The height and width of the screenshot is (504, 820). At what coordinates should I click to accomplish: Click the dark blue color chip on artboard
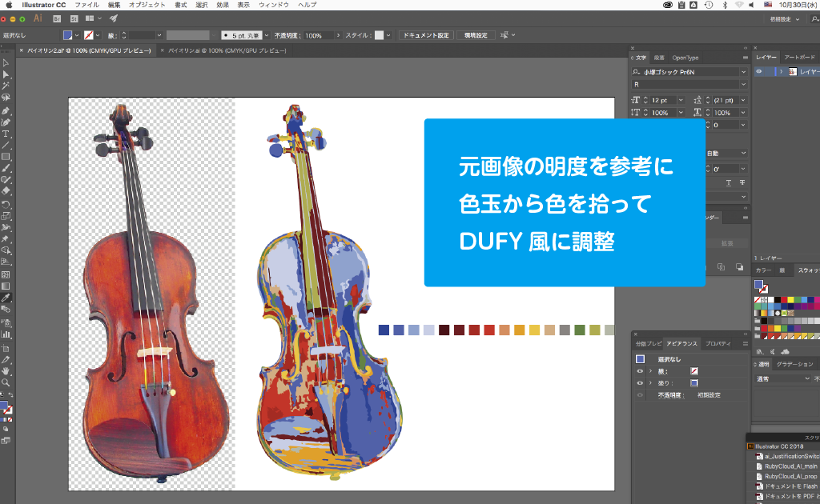point(384,330)
